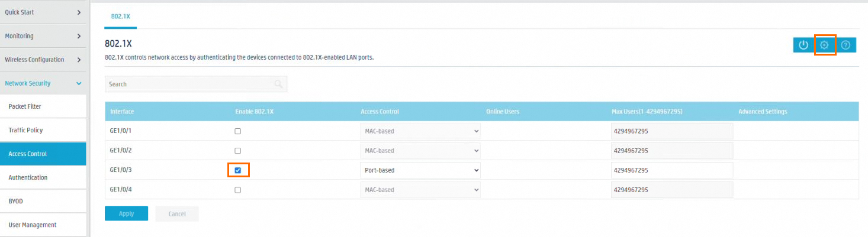Click the Max Users field for GE1/0/3
Image resolution: width=868 pixels, height=237 pixels.
(x=671, y=170)
